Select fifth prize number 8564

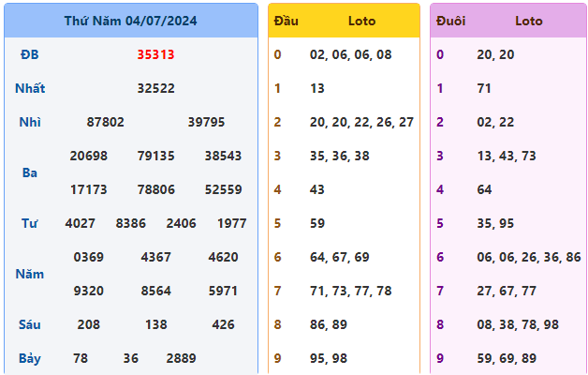(x=155, y=291)
